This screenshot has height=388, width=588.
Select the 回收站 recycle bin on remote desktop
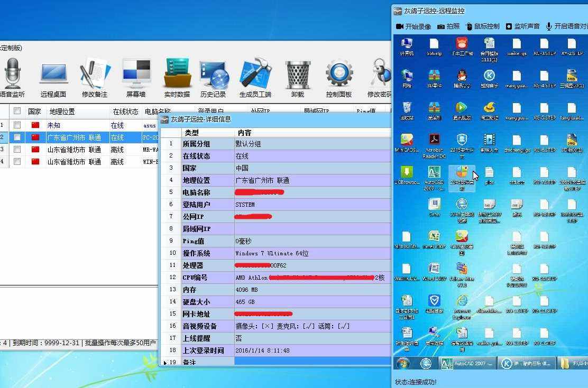(407, 111)
